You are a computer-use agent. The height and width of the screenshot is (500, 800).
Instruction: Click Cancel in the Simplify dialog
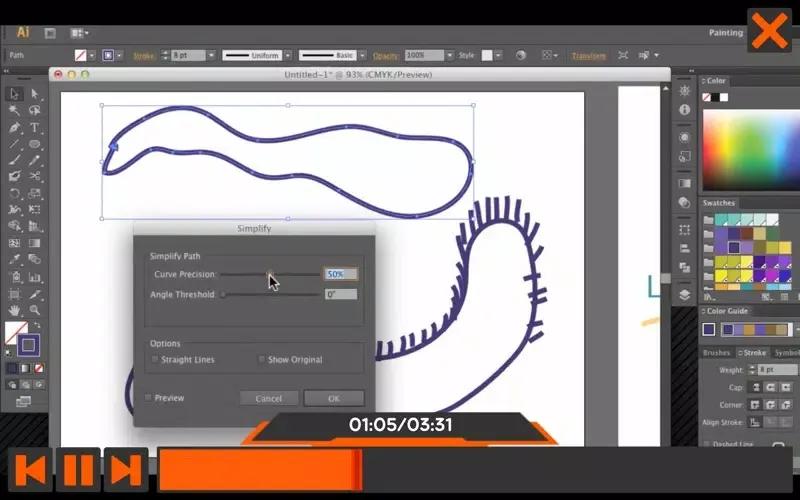point(269,398)
